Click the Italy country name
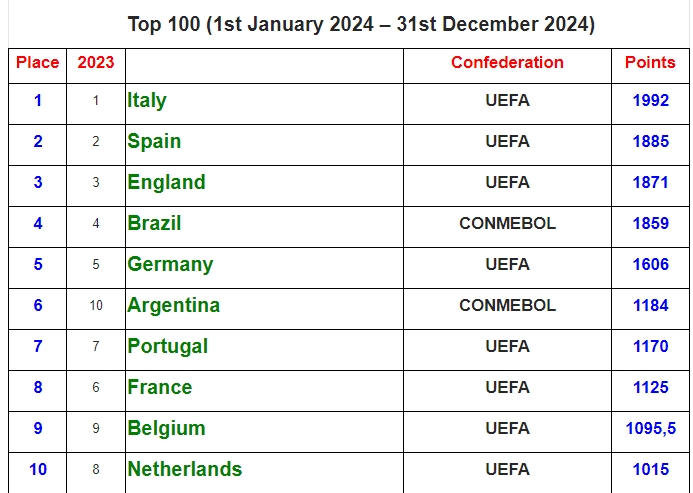693x493 pixels. coord(147,101)
